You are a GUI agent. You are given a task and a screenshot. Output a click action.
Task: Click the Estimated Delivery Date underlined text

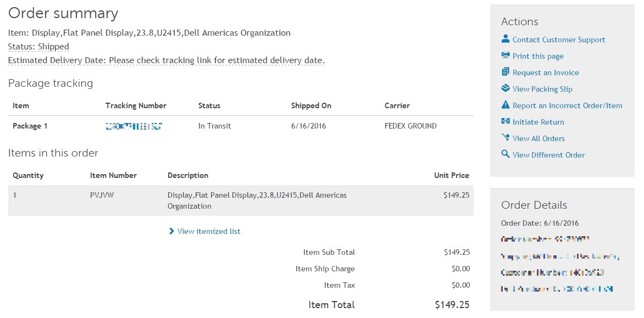tap(166, 60)
